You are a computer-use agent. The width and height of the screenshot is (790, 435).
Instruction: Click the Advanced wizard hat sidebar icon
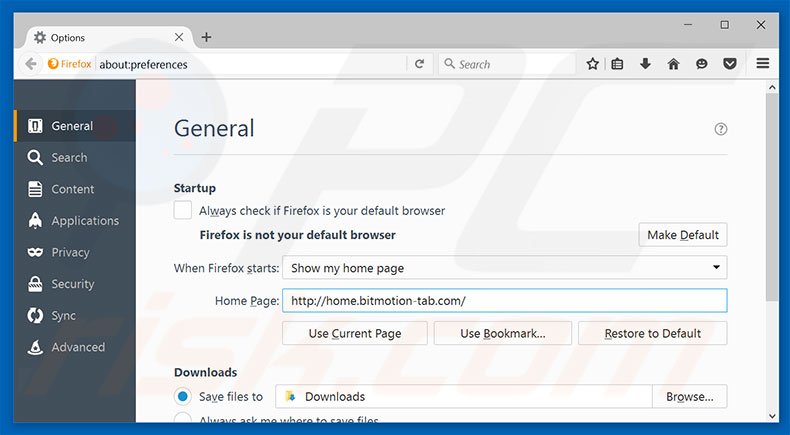point(35,347)
